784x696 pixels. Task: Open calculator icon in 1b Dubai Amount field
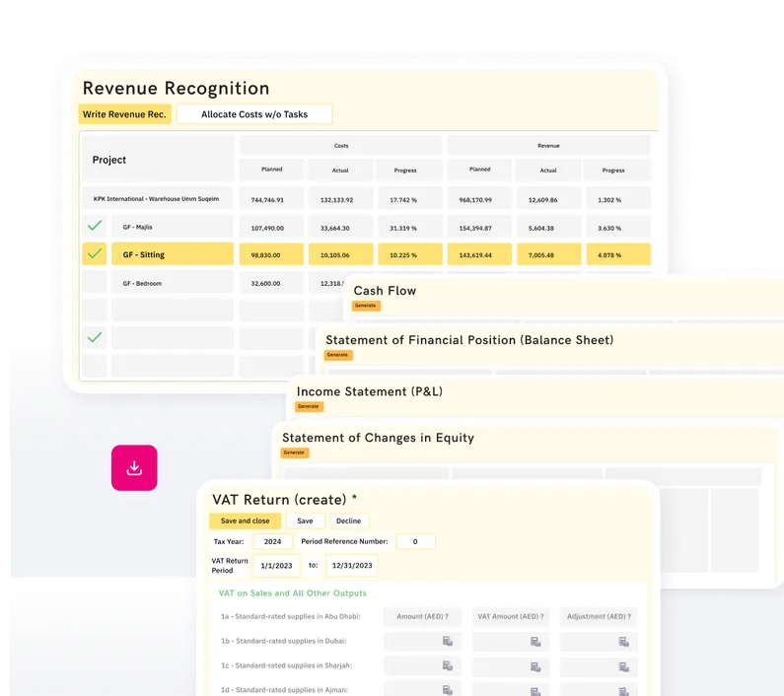pos(448,641)
